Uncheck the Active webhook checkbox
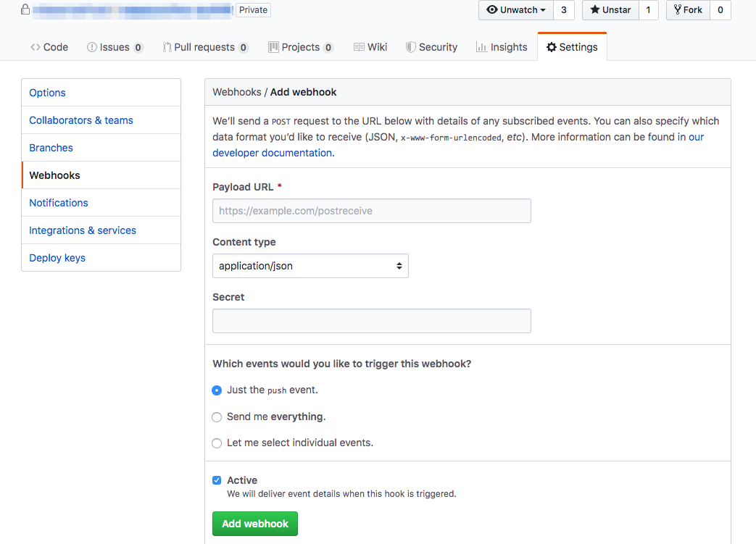The height and width of the screenshot is (544, 756). coord(217,480)
